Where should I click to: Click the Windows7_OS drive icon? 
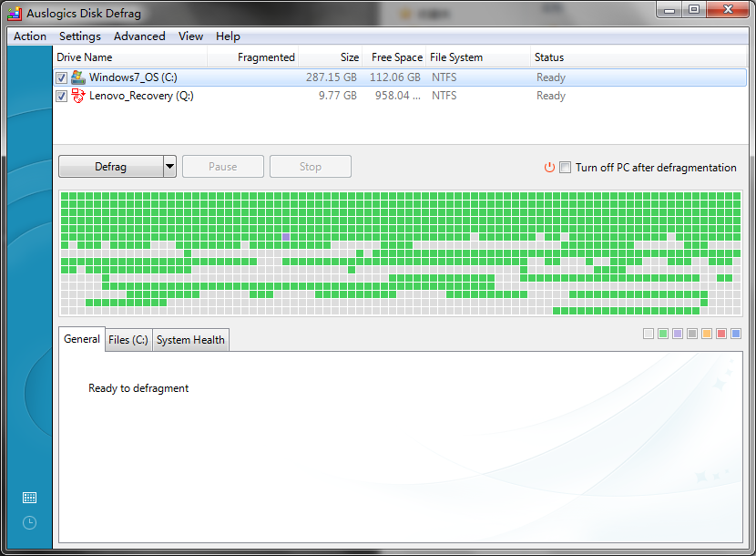point(78,77)
